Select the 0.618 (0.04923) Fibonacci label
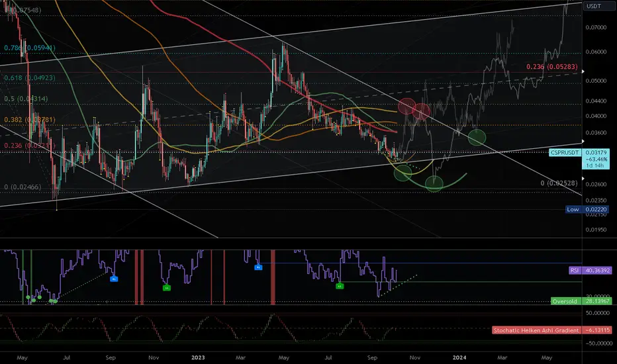The image size is (617, 364). 30,78
